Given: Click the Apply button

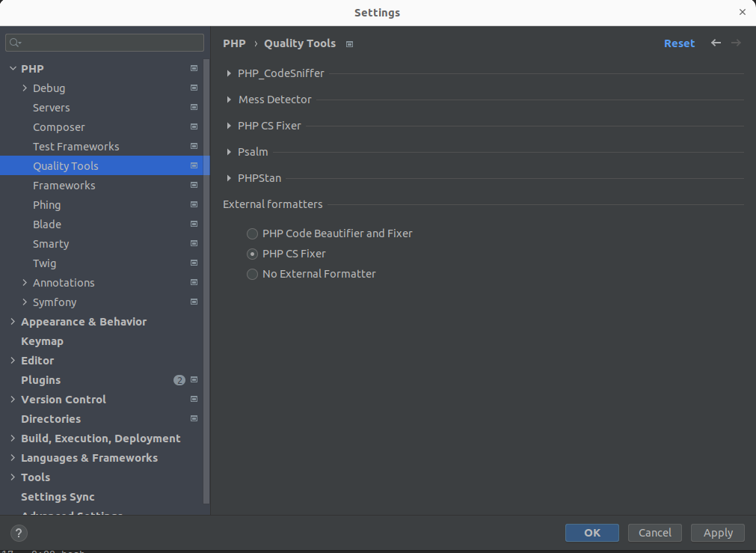Looking at the screenshot, I should (x=717, y=533).
